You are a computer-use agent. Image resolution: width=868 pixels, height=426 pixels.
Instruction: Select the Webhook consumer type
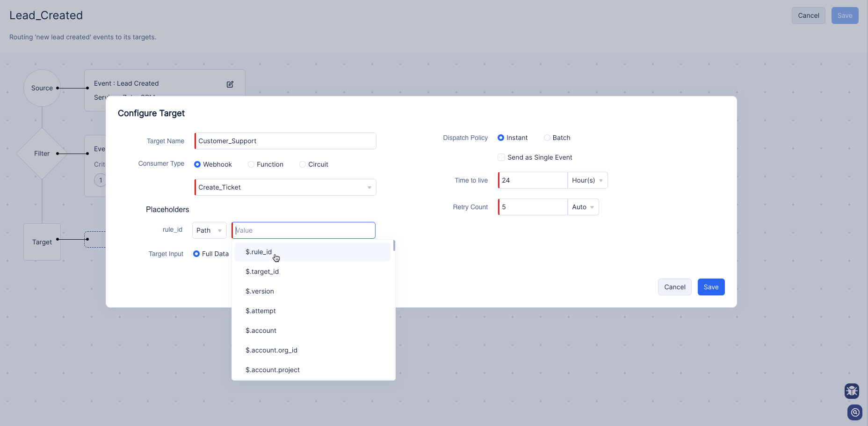click(197, 164)
